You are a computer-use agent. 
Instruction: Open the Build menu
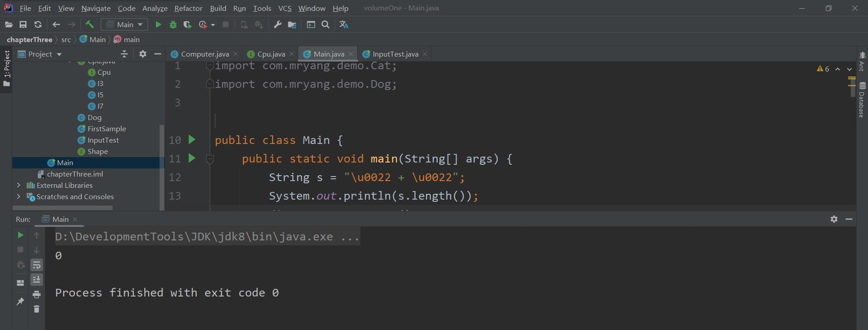pos(218,8)
